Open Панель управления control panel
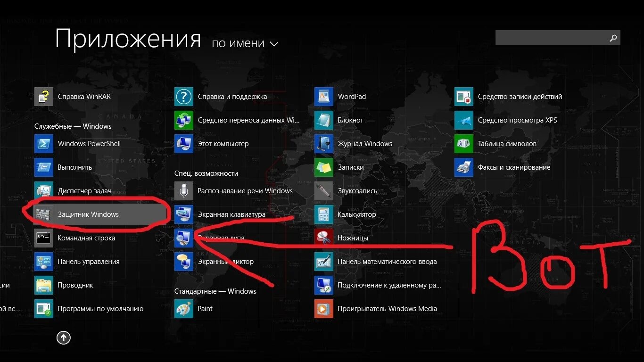The image size is (644, 362). point(77,262)
